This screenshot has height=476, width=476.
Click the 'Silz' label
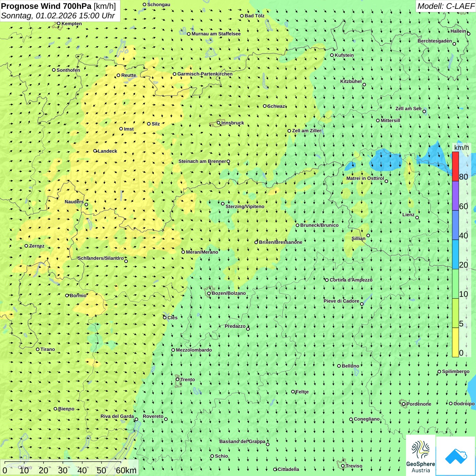[156, 124]
